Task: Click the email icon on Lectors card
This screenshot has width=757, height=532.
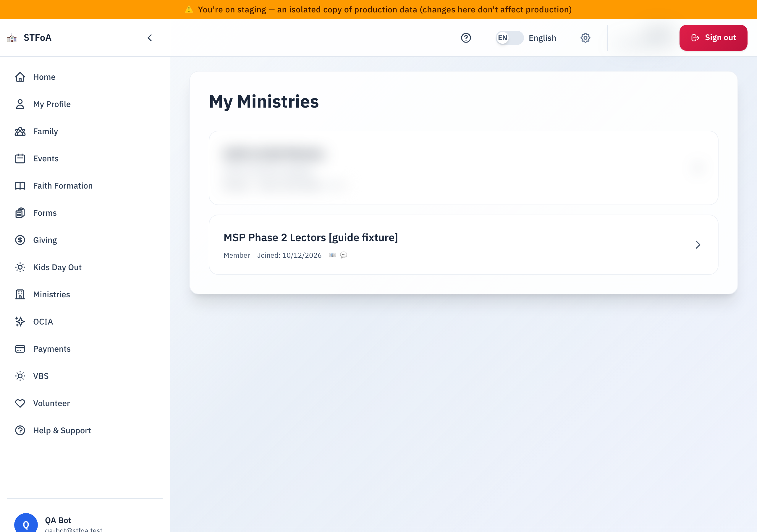Action: click(332, 255)
